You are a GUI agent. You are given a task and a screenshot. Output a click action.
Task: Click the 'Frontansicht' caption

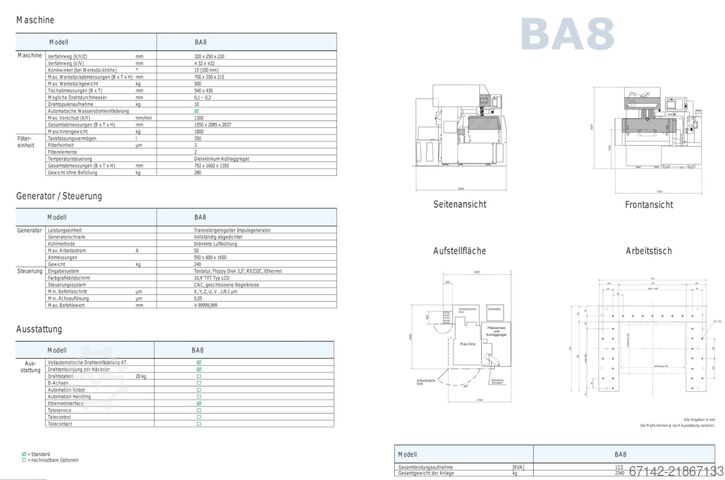point(649,205)
